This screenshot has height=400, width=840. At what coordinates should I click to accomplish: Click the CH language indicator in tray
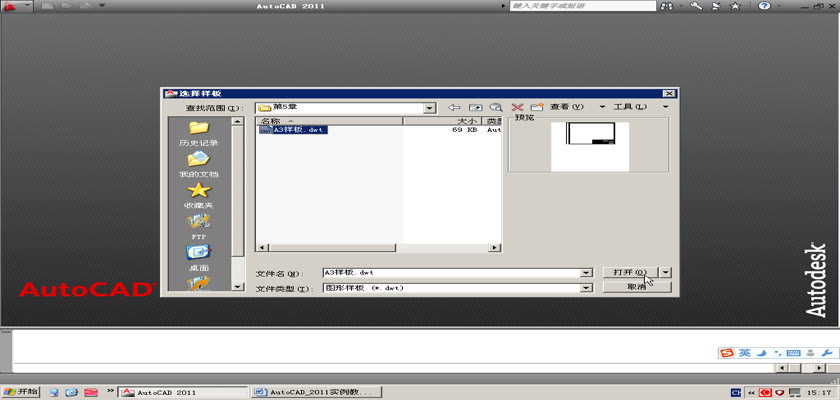pyautogui.click(x=736, y=393)
